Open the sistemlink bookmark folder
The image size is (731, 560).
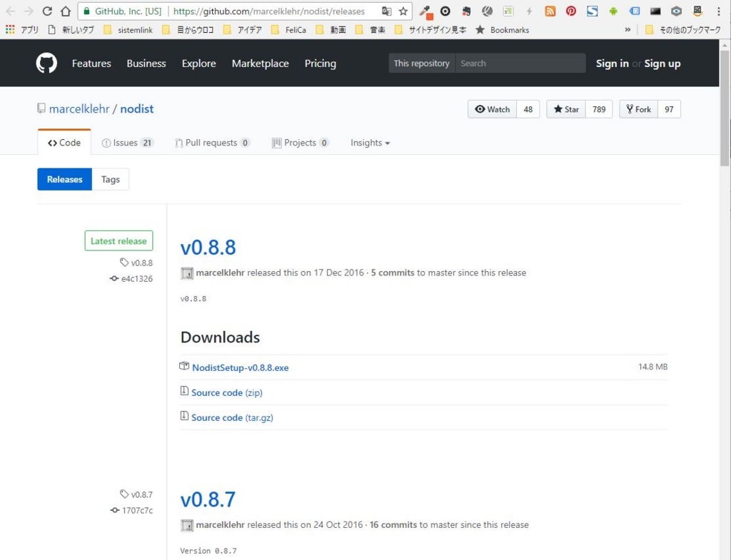(x=128, y=30)
